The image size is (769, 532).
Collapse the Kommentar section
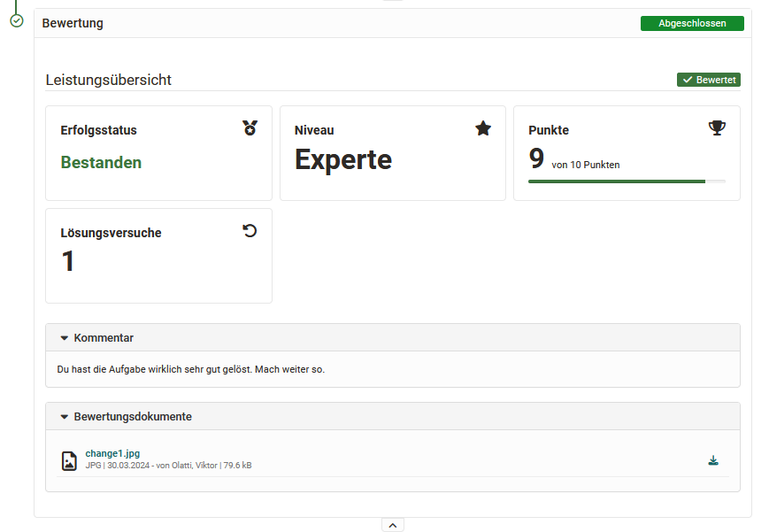65,338
